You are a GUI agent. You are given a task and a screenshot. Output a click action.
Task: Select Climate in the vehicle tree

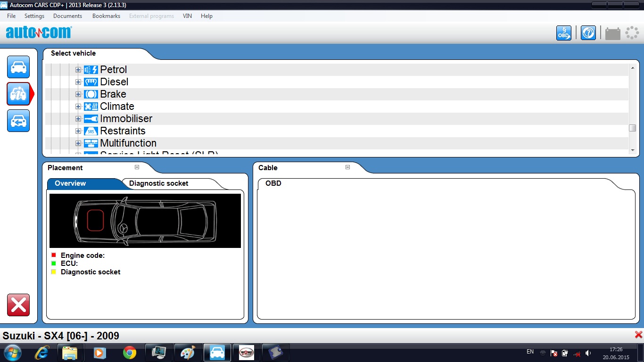(117, 107)
